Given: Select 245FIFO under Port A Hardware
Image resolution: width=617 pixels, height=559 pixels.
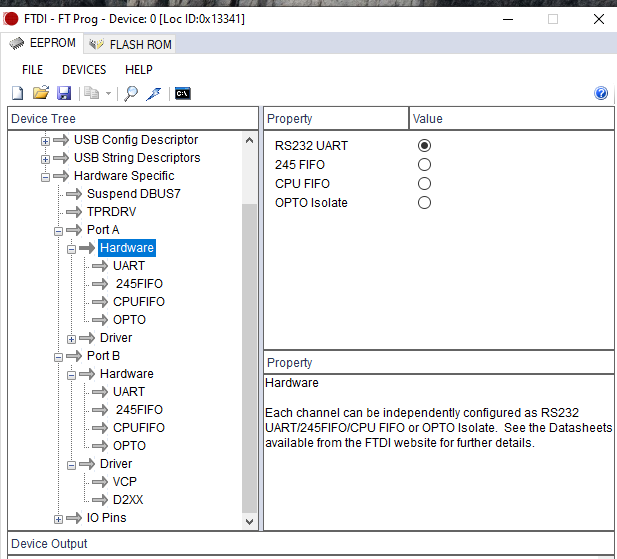Looking at the screenshot, I should [139, 284].
